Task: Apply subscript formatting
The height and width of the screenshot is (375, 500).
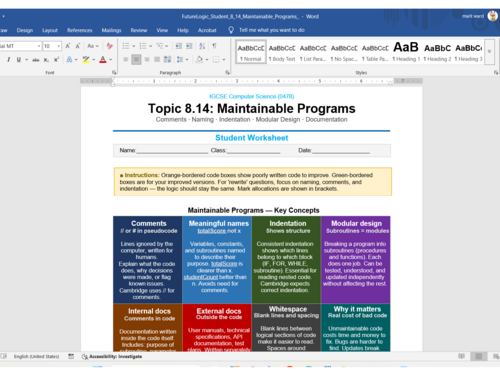Action: pyautogui.click(x=46, y=60)
